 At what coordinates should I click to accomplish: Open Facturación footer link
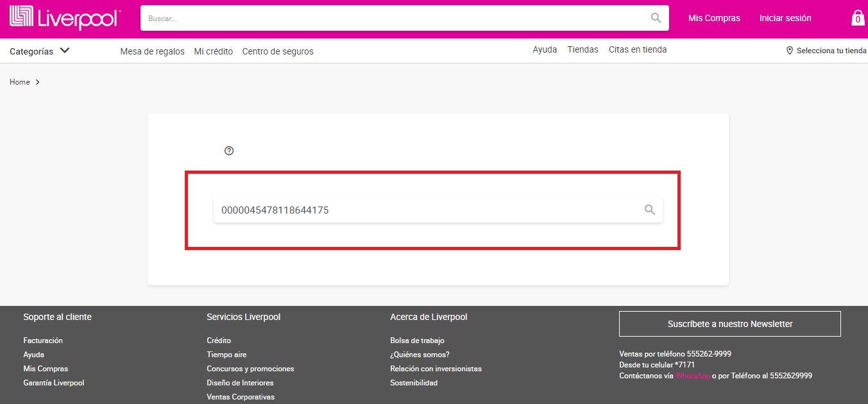[43, 341]
